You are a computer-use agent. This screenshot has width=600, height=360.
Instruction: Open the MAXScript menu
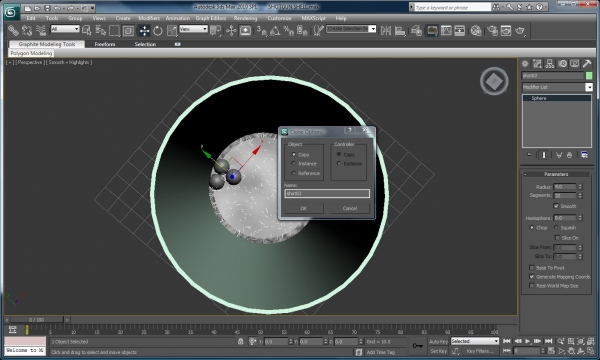(x=313, y=18)
